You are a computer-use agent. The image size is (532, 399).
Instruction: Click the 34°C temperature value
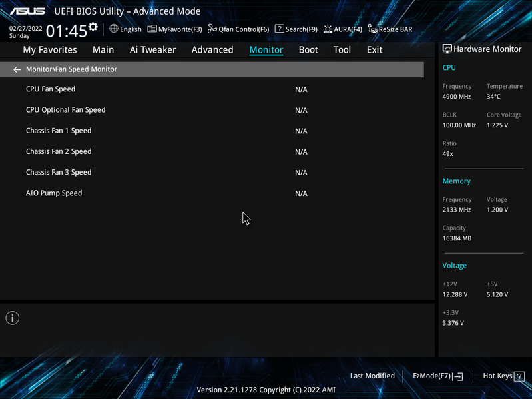pyautogui.click(x=493, y=97)
